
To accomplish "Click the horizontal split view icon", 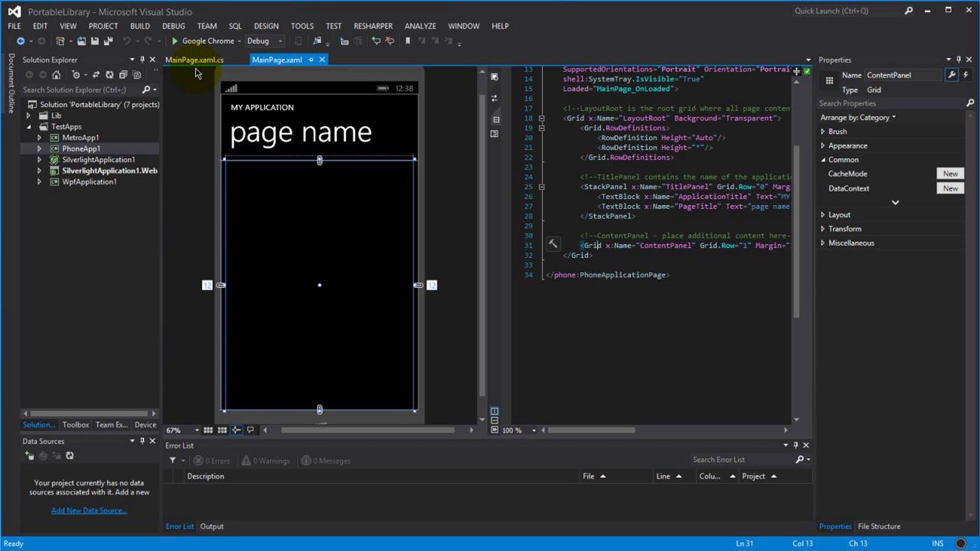I will pos(494,420).
